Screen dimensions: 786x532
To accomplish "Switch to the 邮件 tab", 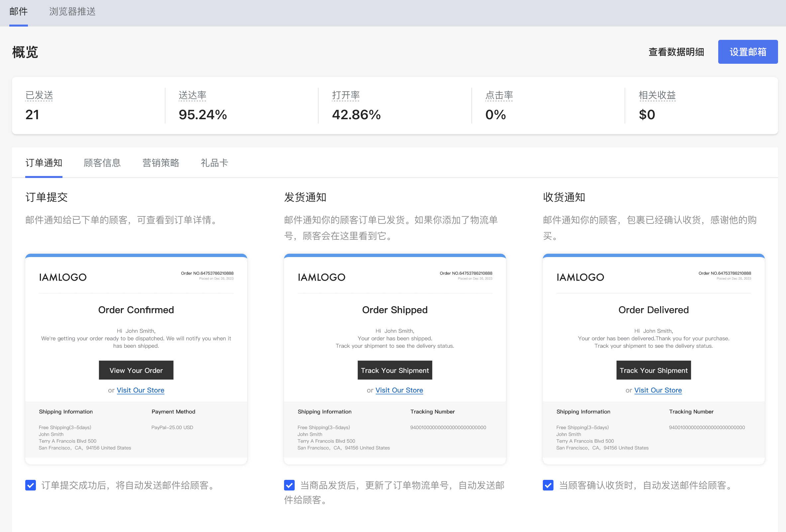I will click(19, 12).
